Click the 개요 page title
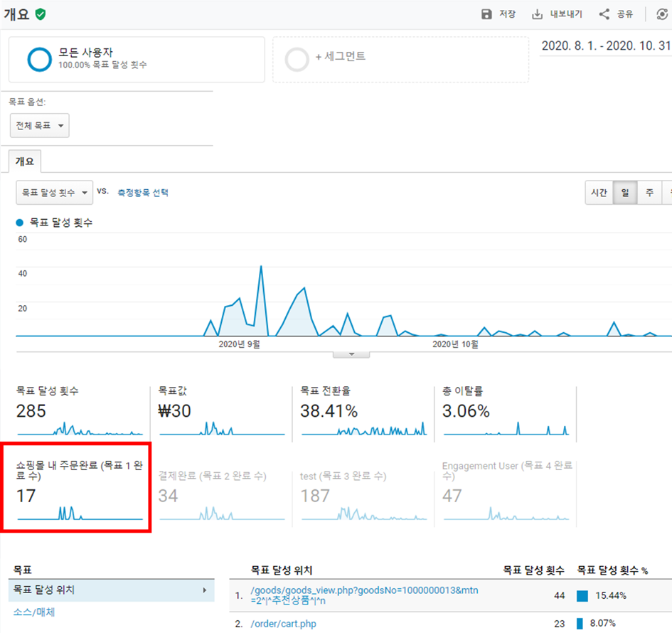 coord(17,14)
